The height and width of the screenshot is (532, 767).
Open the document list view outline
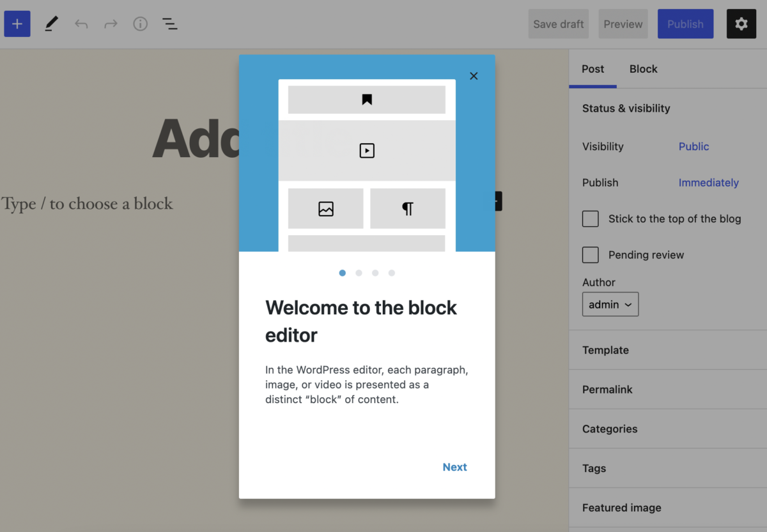coord(169,24)
